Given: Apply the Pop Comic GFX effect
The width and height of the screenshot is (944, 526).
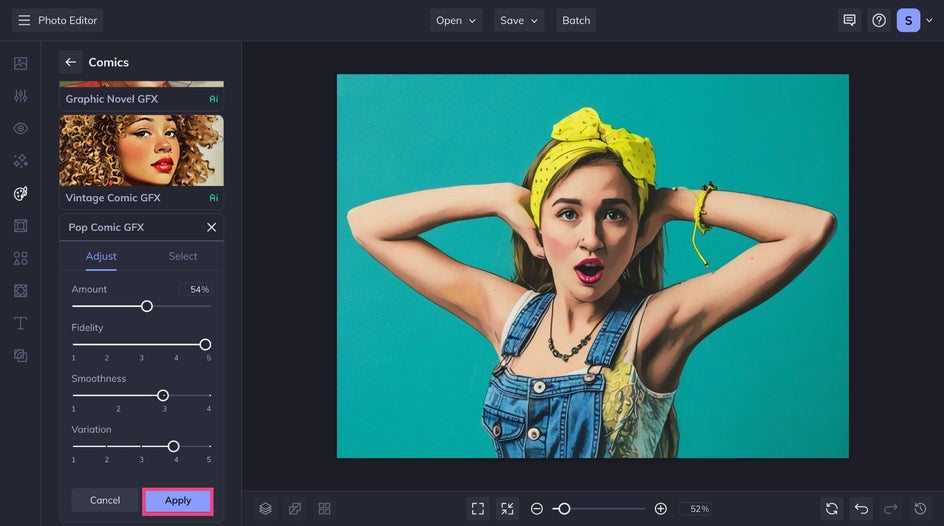Looking at the screenshot, I should click(178, 500).
